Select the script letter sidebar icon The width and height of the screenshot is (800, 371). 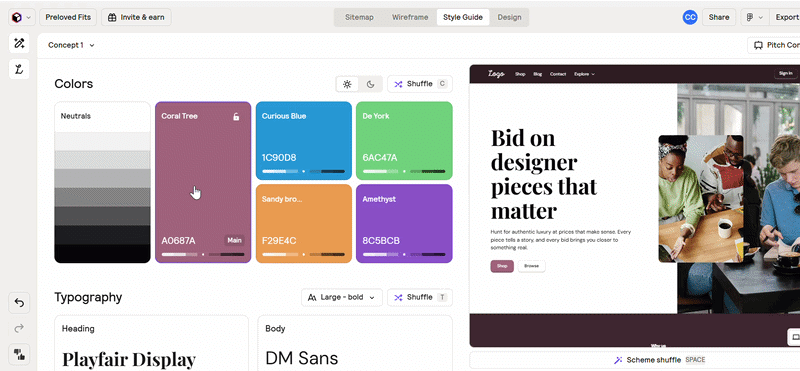(x=19, y=69)
